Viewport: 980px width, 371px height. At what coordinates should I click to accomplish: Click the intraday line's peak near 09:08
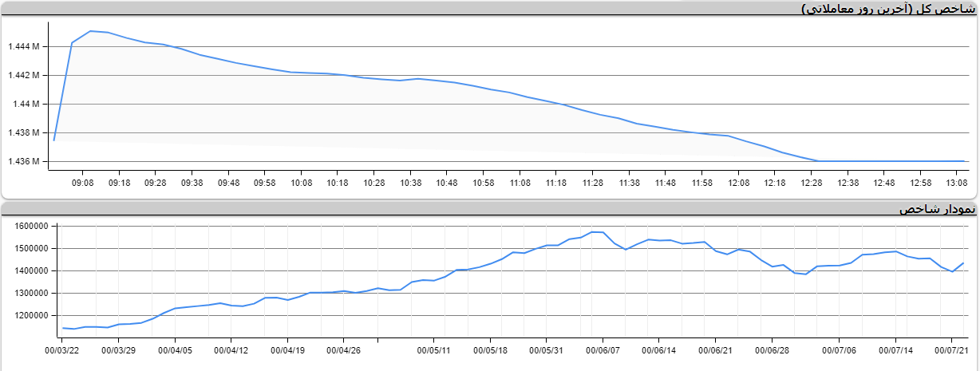[x=90, y=31]
